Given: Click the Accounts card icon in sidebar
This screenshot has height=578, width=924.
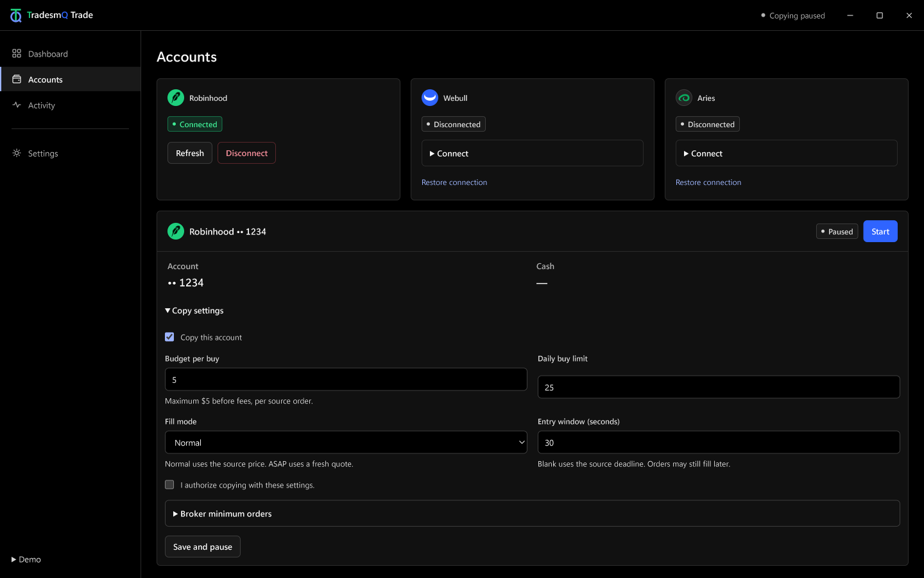Looking at the screenshot, I should [x=17, y=79].
